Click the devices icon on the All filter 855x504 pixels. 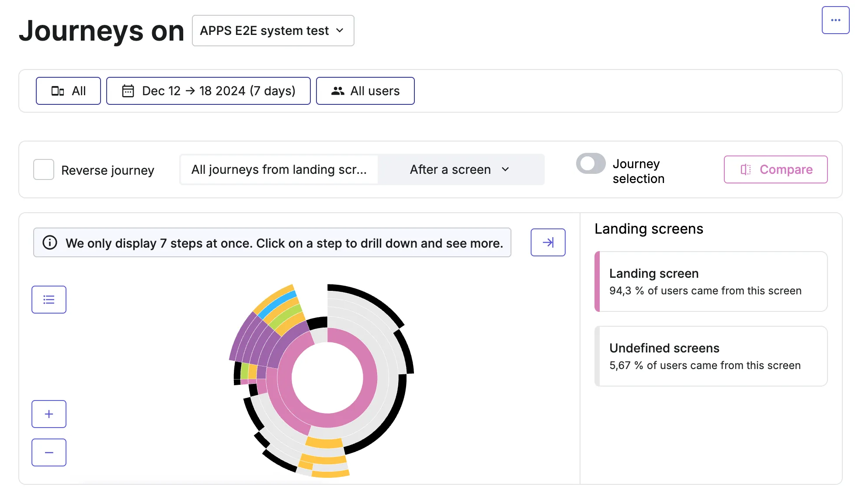click(58, 91)
